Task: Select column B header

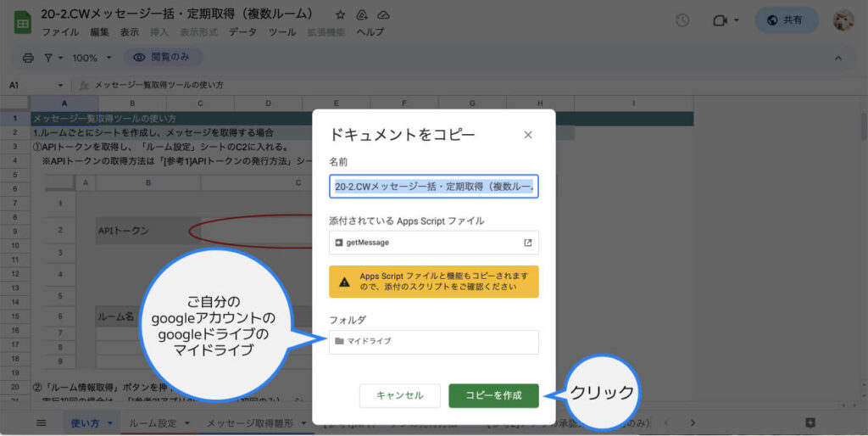Action: click(x=132, y=103)
